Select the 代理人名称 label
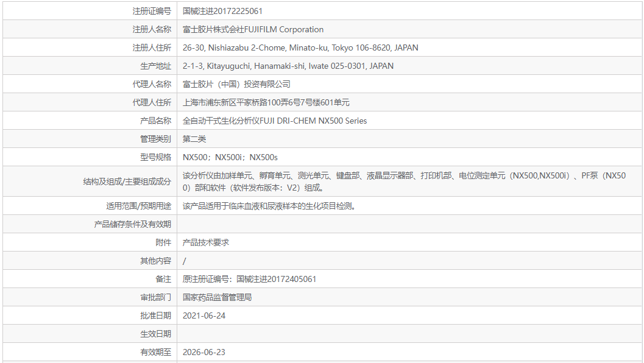Screen dimensions: 644x363 152,84
